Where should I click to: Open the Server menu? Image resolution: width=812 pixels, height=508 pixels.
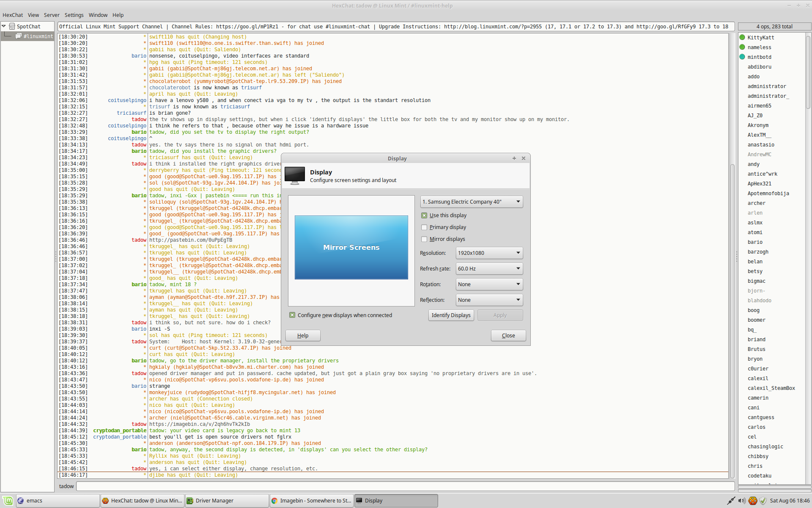coord(52,15)
